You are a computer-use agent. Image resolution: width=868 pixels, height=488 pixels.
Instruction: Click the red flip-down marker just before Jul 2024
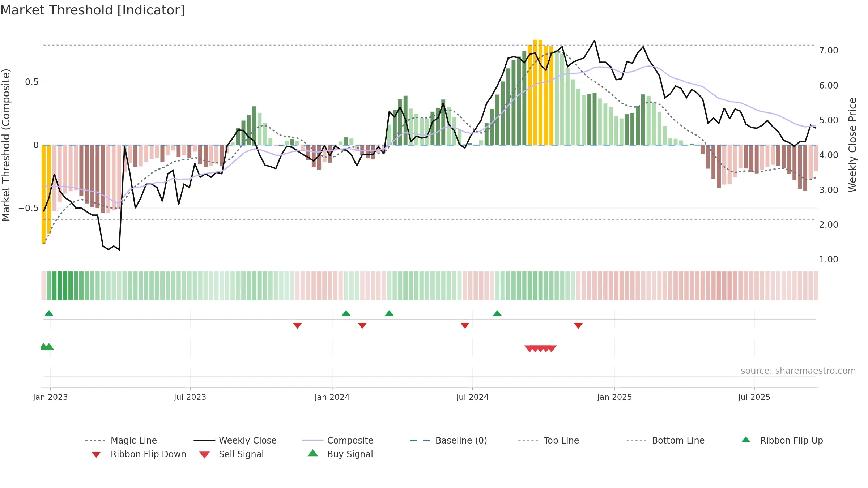pos(465,326)
